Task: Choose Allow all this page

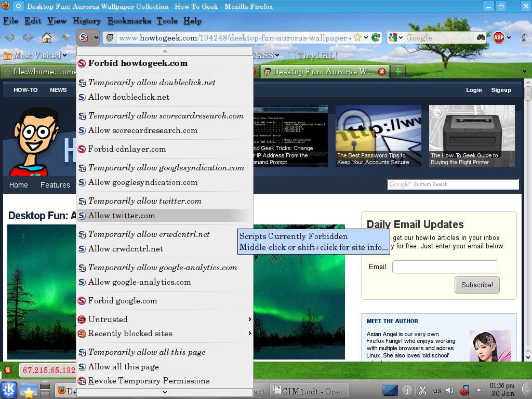Action: (165, 367)
